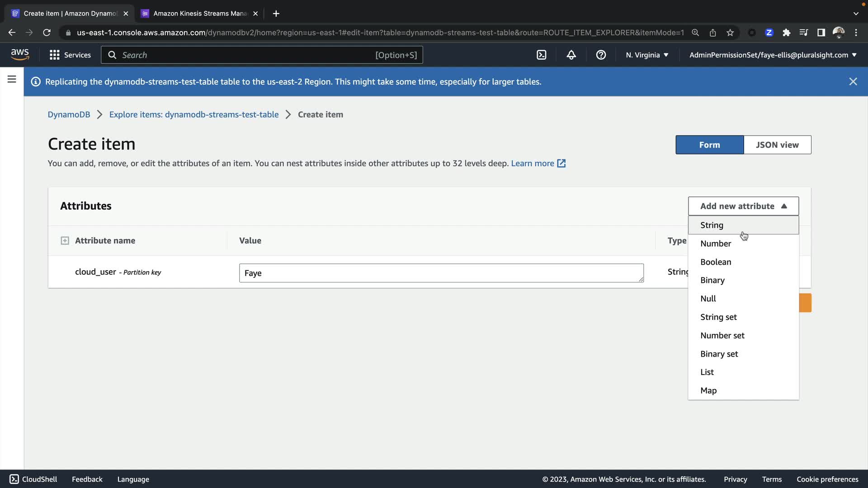Viewport: 868px width, 488px height.
Task: Bookmark this page with star icon
Action: tap(730, 33)
